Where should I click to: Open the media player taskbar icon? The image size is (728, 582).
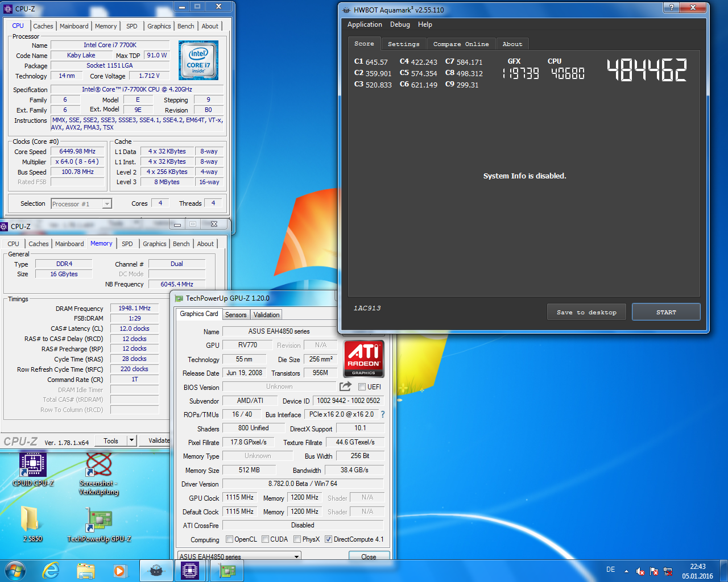pyautogui.click(x=120, y=571)
